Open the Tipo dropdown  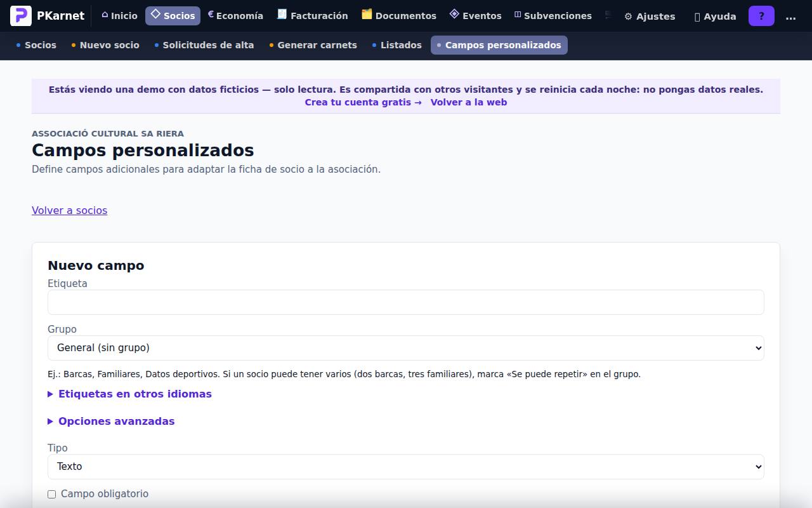(x=406, y=467)
